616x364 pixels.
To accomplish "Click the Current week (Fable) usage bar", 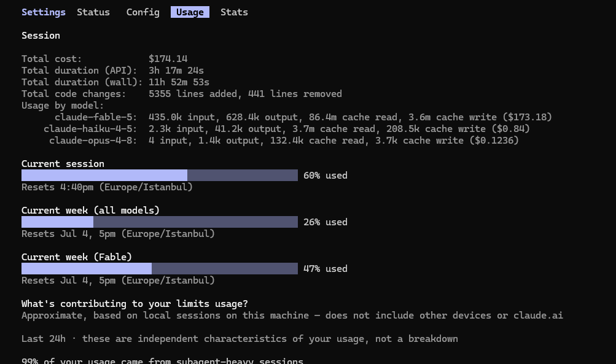I will [x=160, y=269].
